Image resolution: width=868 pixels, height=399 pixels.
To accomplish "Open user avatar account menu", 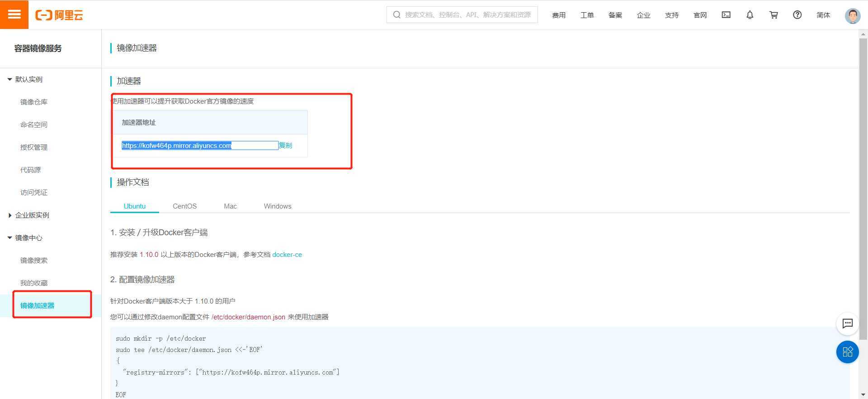I will tap(853, 15).
